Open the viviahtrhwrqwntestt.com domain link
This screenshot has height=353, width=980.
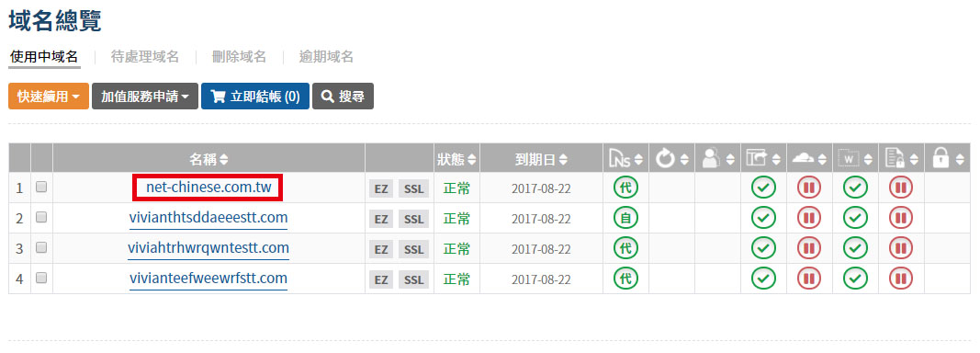208,248
